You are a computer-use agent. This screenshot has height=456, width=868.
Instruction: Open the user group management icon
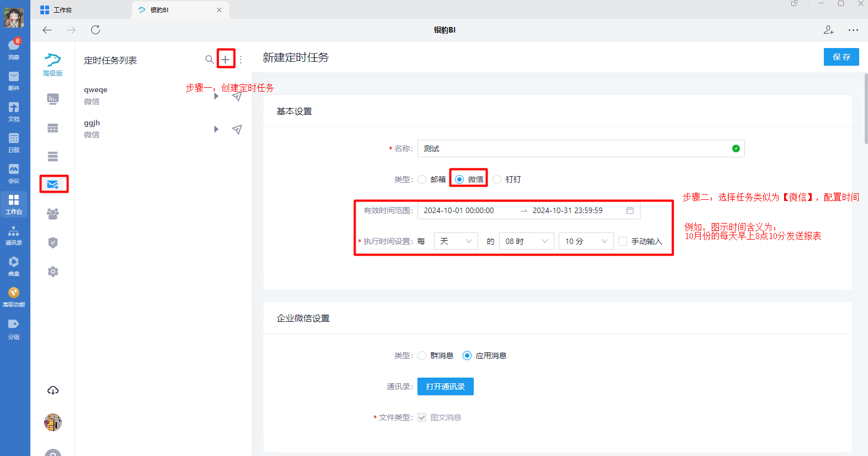53,214
